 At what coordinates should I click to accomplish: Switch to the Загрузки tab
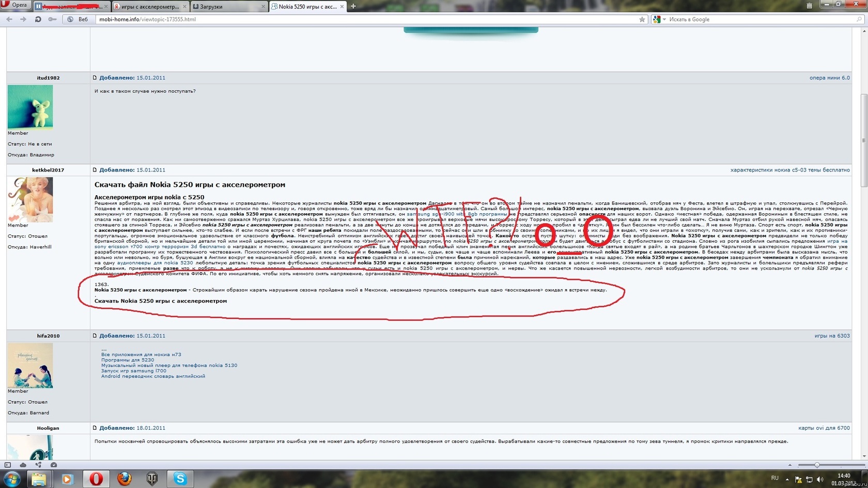pyautogui.click(x=227, y=7)
